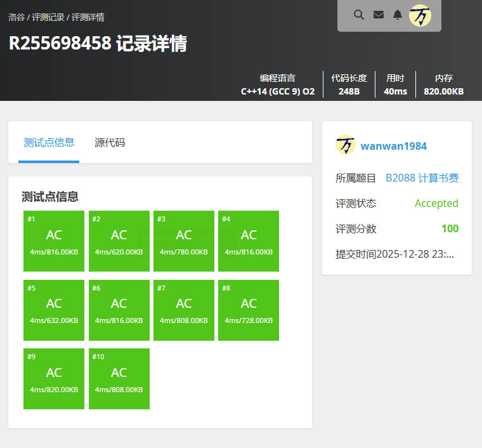This screenshot has width=482, height=448.
Task: Select test case #7 result tile
Action: [x=184, y=310]
